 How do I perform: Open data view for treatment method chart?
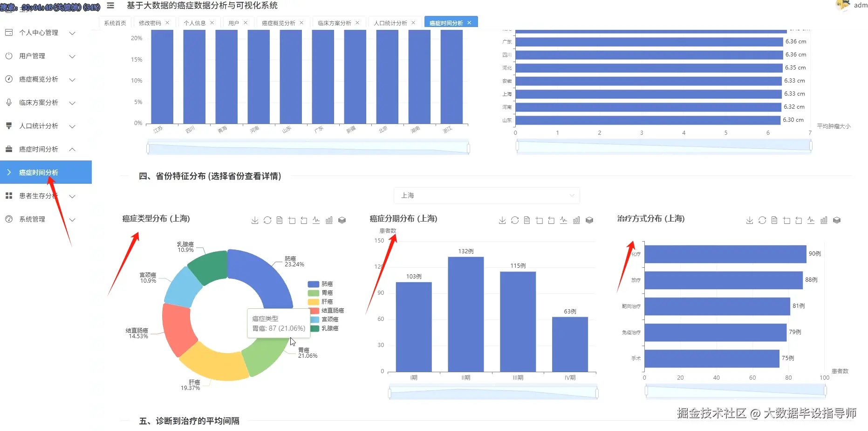[774, 220]
